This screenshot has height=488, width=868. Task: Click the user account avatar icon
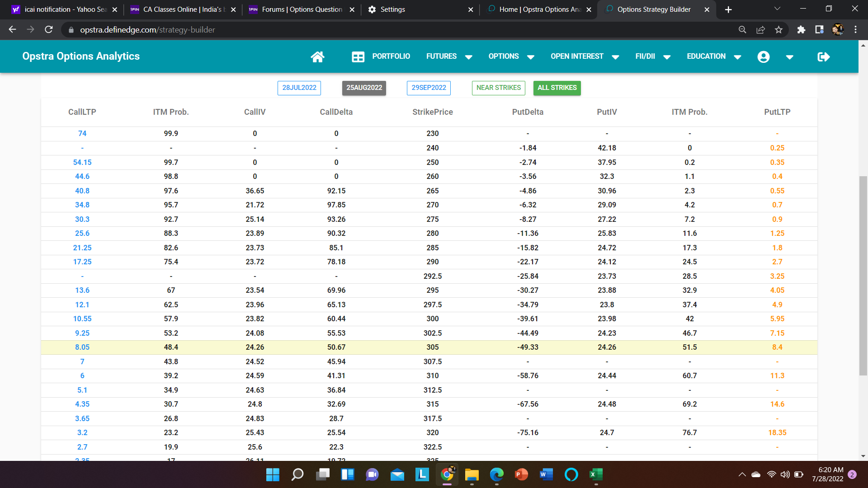coord(763,56)
